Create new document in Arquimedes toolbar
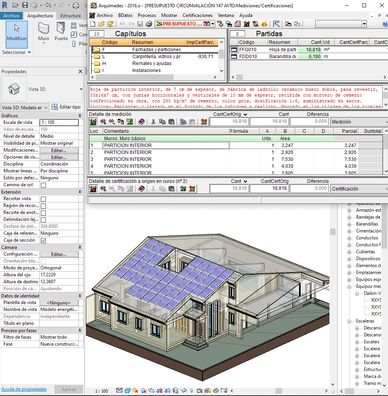The height and width of the screenshot is (396, 388). coord(93,24)
